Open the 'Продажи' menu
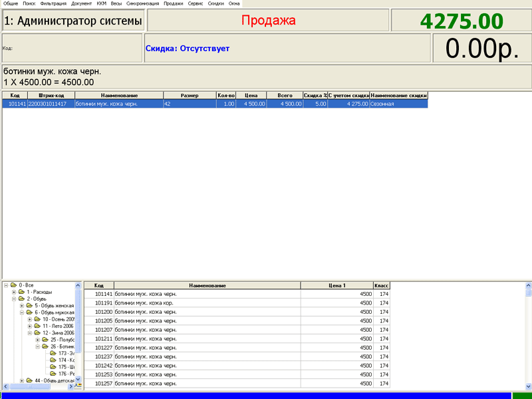The height and width of the screenshot is (399, 532). 173,3
